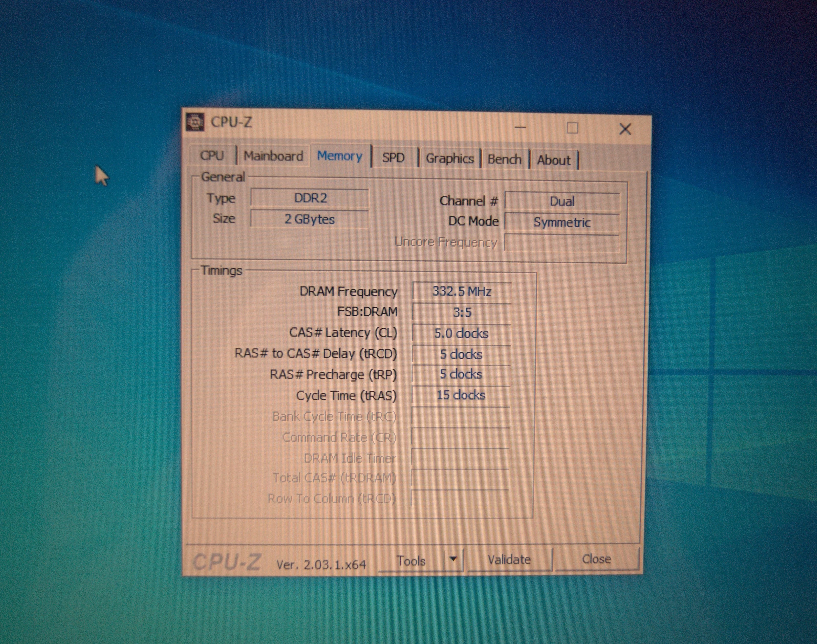Expand the Tools dropdown arrow
This screenshot has height=644, width=817.
tap(454, 560)
